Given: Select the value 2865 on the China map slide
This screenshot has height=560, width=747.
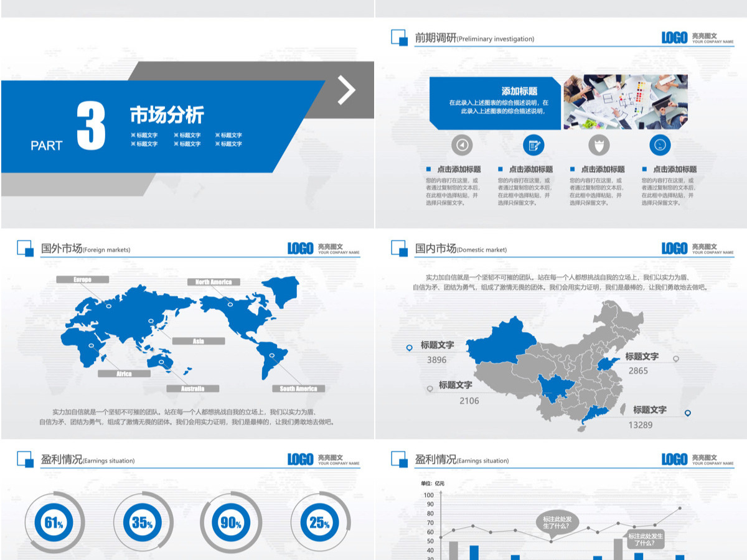Looking at the screenshot, I should (638, 371).
